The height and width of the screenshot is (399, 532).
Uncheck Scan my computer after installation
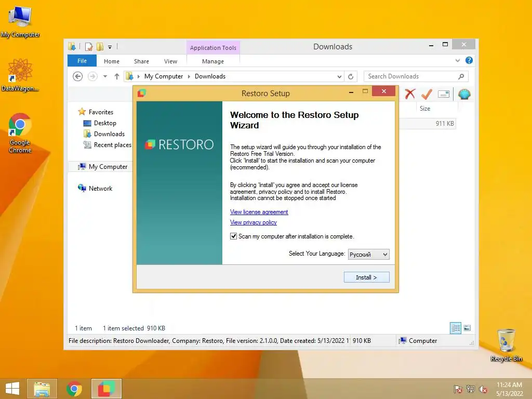tap(233, 236)
